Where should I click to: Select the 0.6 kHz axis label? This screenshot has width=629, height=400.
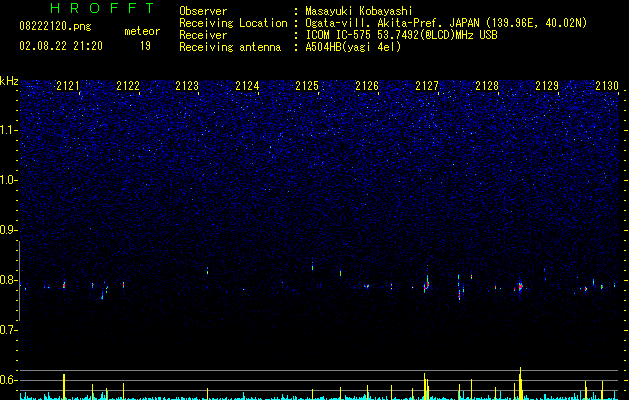point(9,380)
